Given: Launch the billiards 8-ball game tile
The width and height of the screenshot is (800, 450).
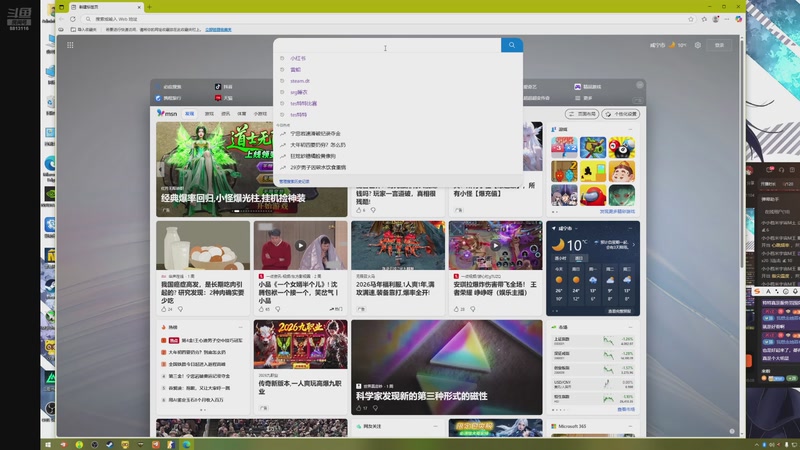Looking at the screenshot, I should point(621,147).
